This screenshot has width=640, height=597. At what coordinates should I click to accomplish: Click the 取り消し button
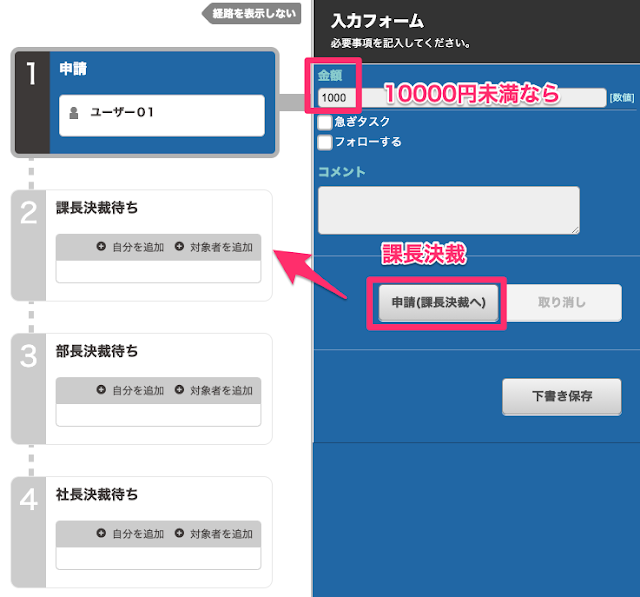[562, 302]
